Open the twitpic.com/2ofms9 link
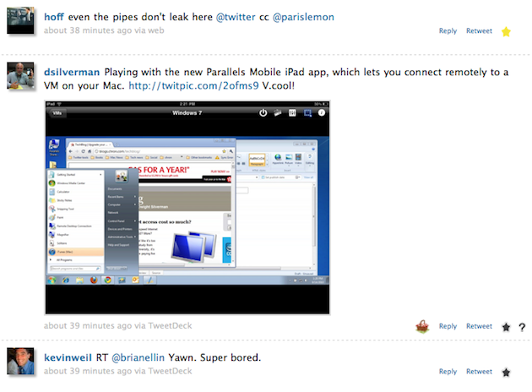Viewport: 532px width, 392px height. coord(193,85)
